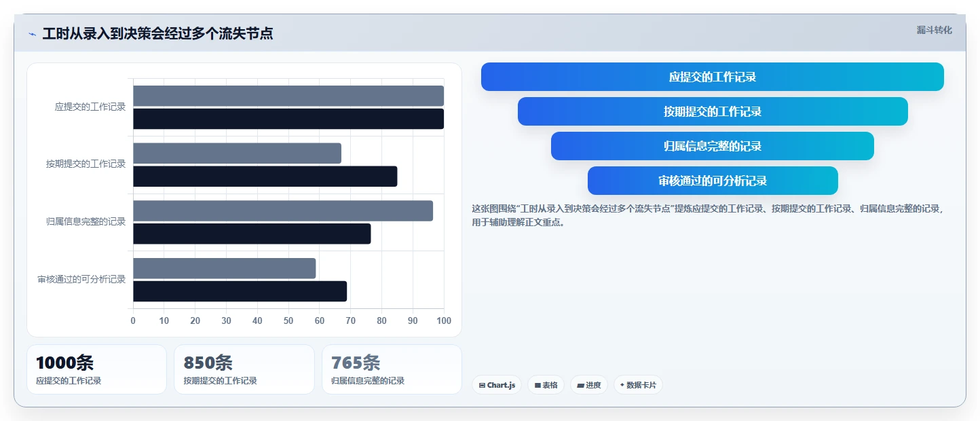Click the chart axis label 审核通过的可分析记录
This screenshot has width=980, height=421.
(81, 279)
